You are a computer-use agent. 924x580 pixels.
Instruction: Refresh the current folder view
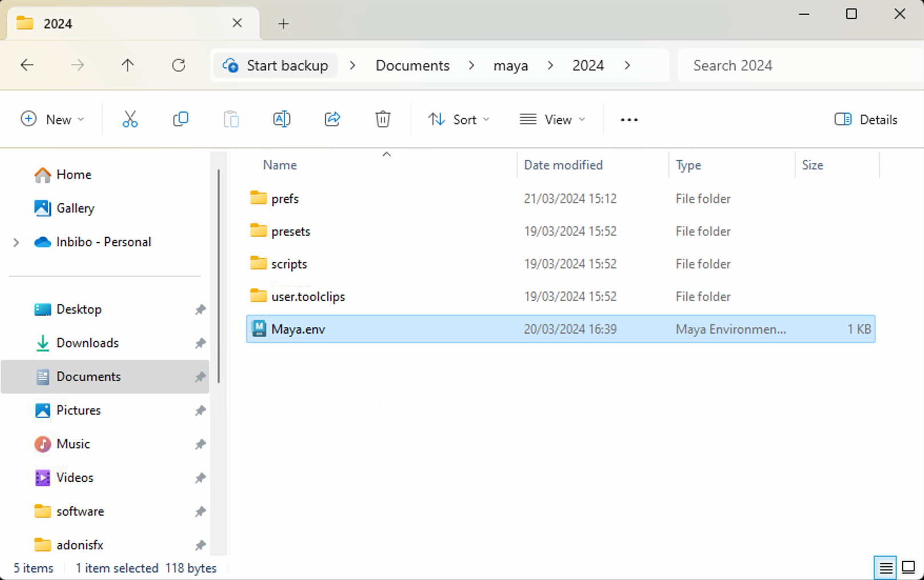[x=178, y=65]
